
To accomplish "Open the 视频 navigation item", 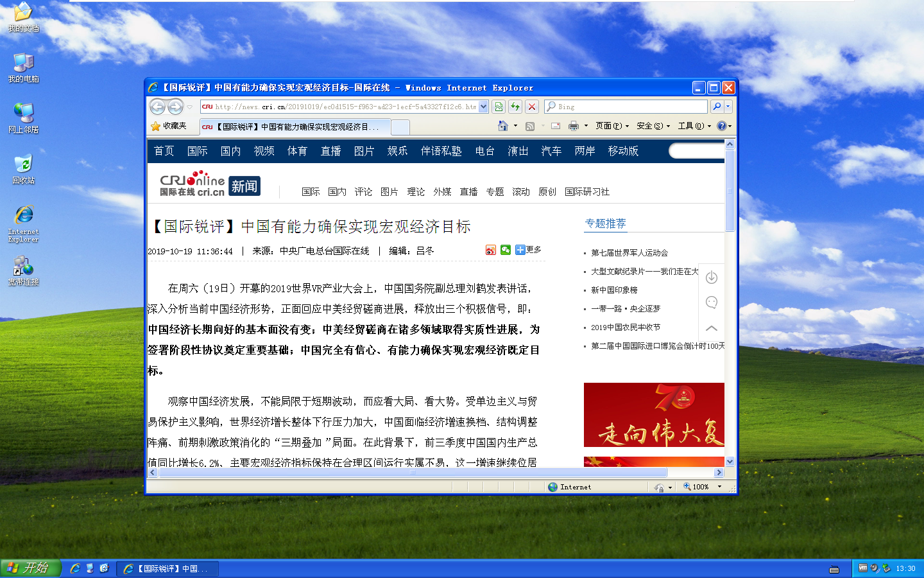I will pyautogui.click(x=264, y=151).
